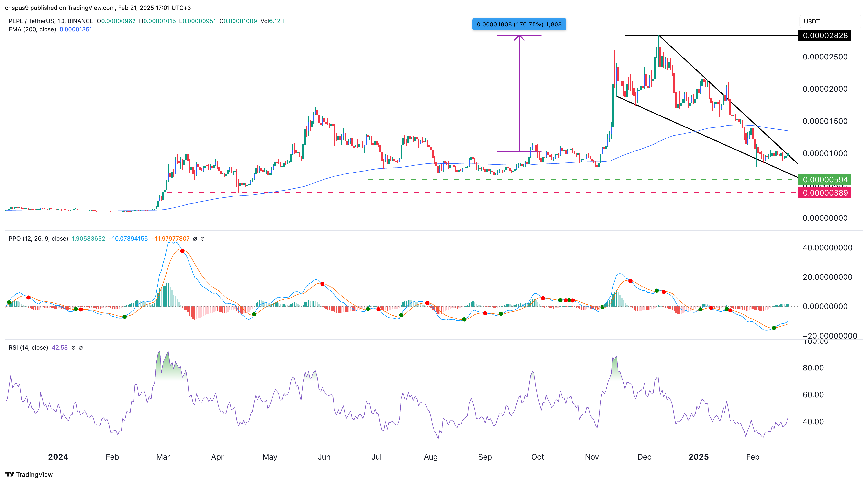Screen dimensions: 868x483
Task: Click the pink 0.00000389 price tag
Action: tap(824, 193)
